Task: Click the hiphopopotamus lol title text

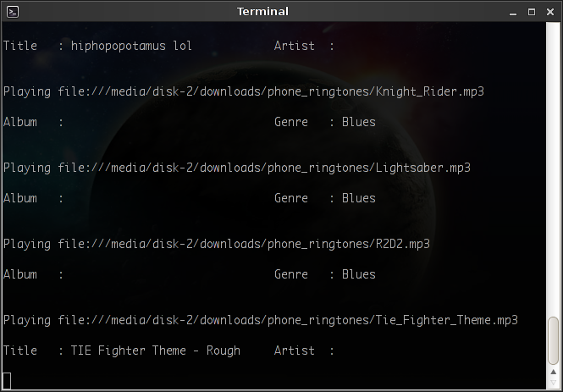Action: pos(131,47)
